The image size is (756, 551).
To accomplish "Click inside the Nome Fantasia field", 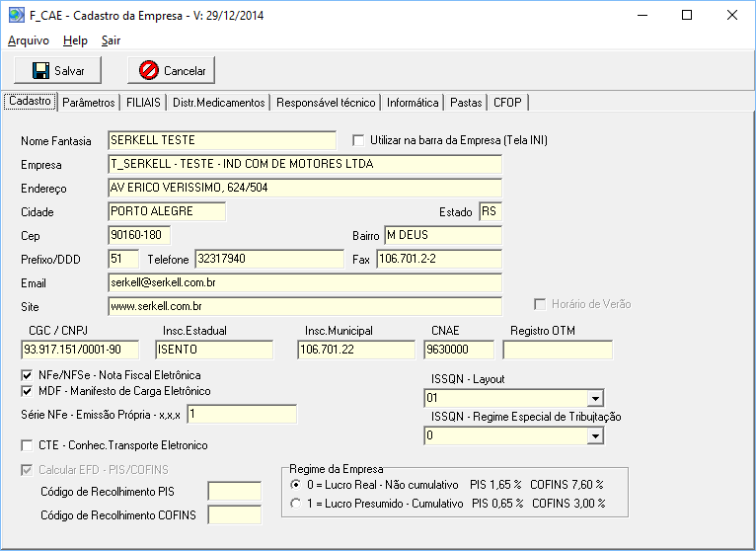I will point(222,140).
